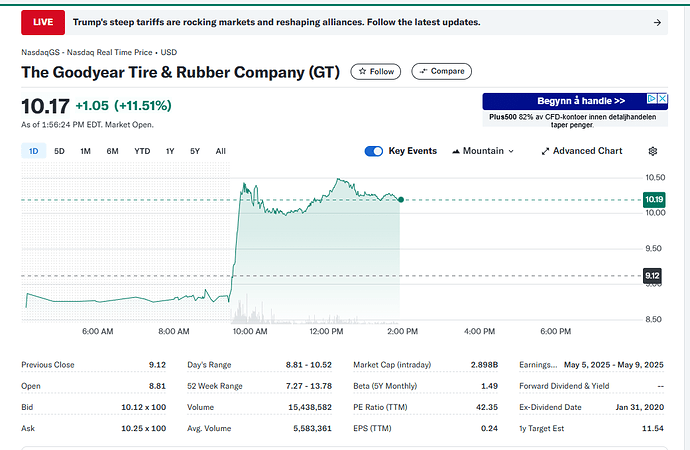Select the 1Y time range

coord(170,151)
